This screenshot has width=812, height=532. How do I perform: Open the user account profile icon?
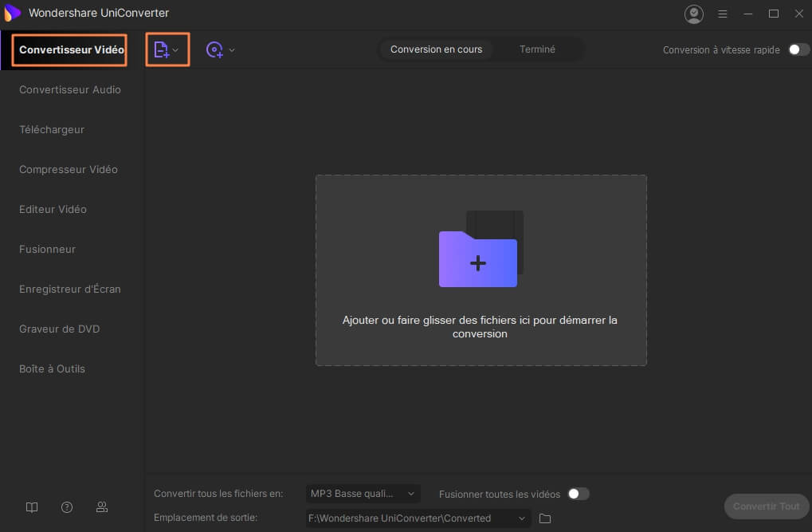pyautogui.click(x=694, y=14)
